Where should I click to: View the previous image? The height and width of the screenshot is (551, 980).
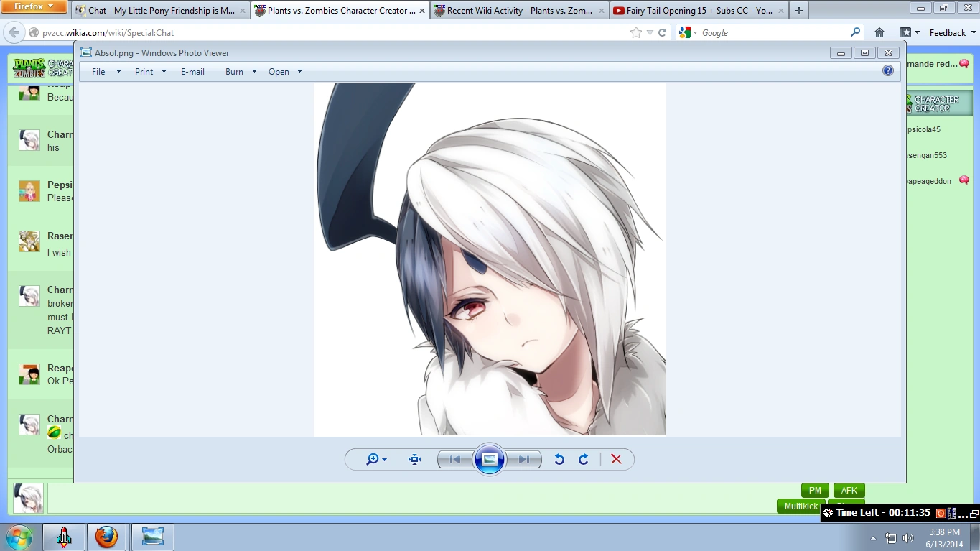454,459
